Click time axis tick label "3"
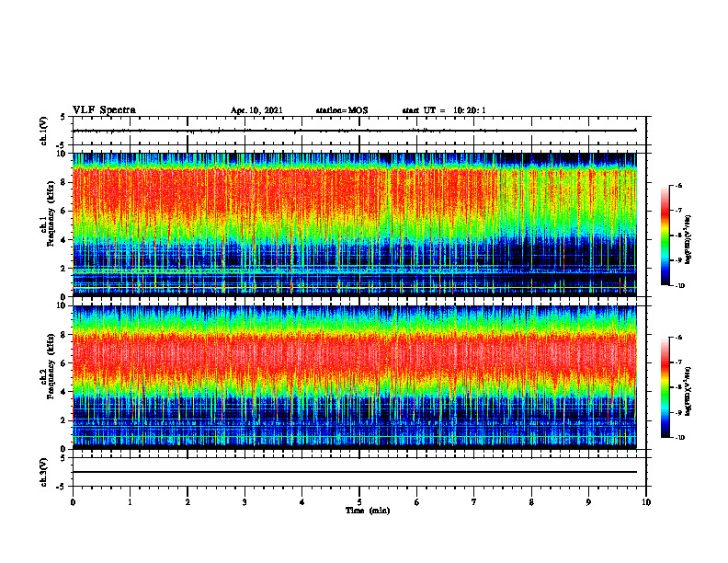The height and width of the screenshot is (563, 728). pos(245,502)
